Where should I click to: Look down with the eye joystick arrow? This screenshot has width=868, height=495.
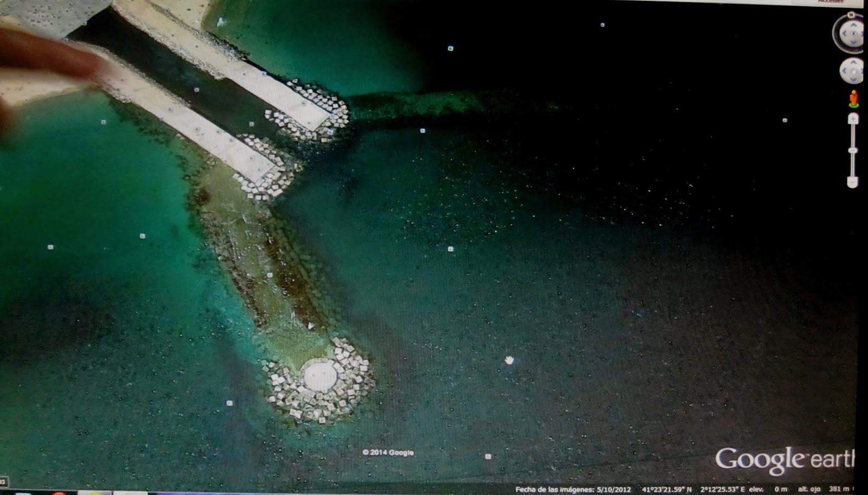[853, 42]
